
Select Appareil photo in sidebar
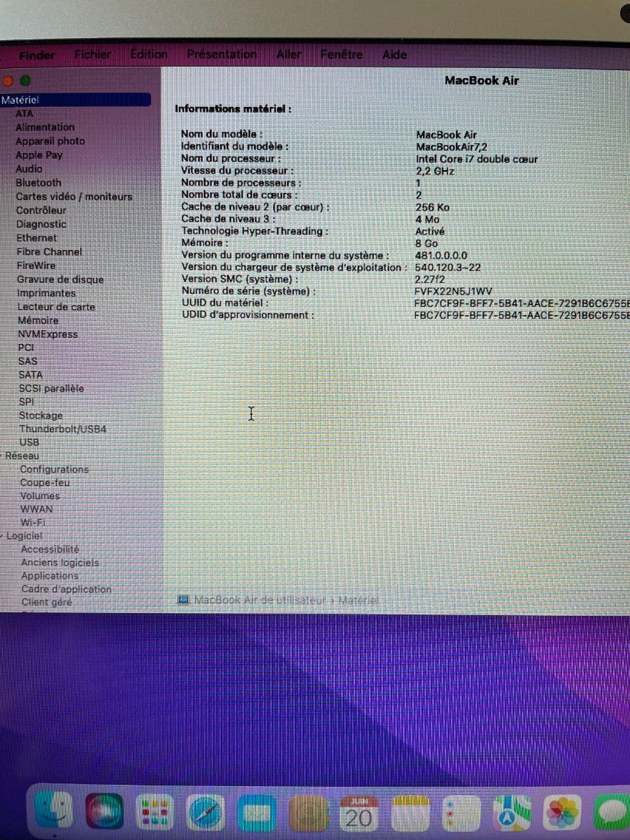tap(51, 141)
